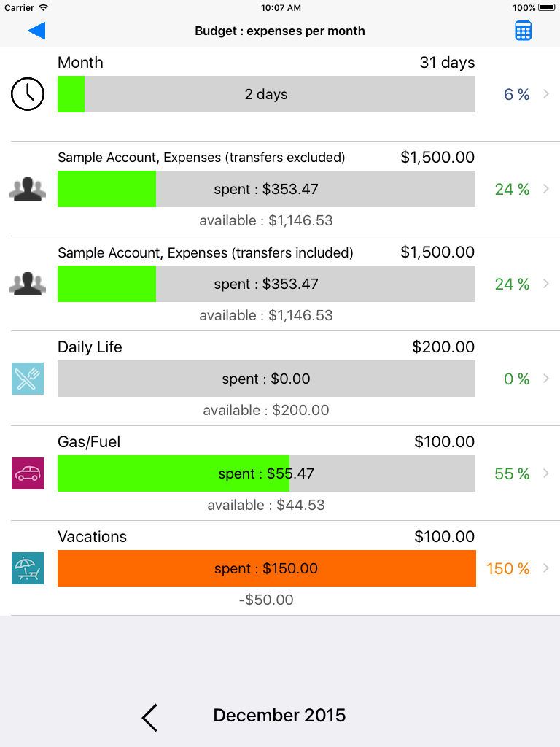
Task: Open chevron beside 55 % Gas/Fuel
Action: click(546, 473)
